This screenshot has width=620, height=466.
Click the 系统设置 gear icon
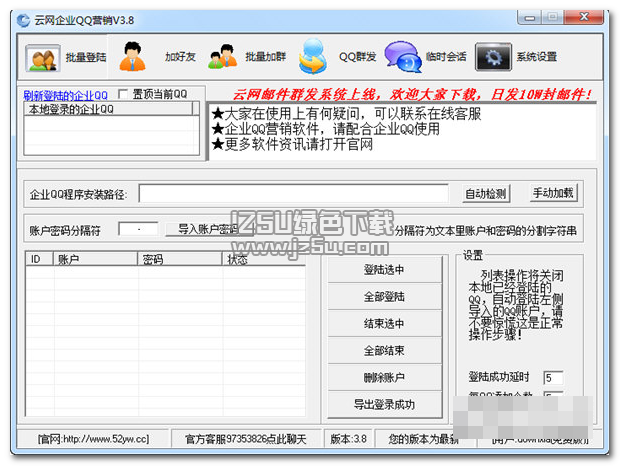pos(493,57)
